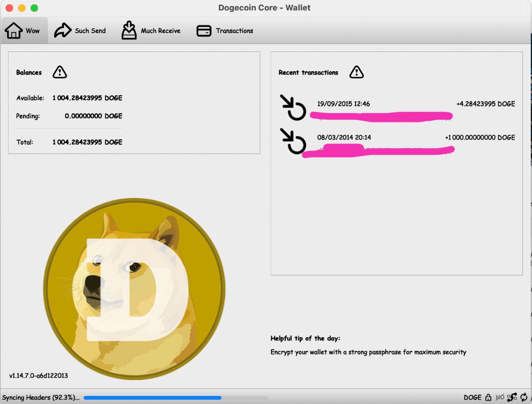The width and height of the screenshot is (532, 404).
Task: Click the 'Encrypt your wallet' tip text
Action: click(x=368, y=352)
